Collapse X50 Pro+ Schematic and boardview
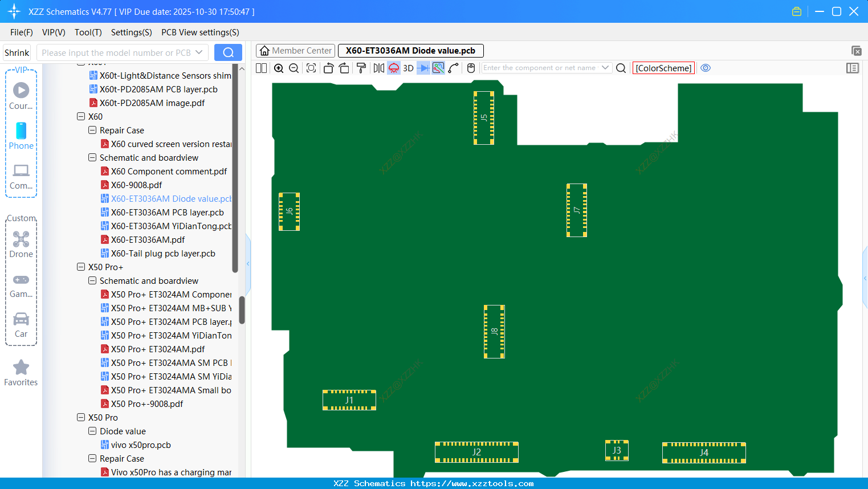The width and height of the screenshot is (868, 489). [x=92, y=280]
